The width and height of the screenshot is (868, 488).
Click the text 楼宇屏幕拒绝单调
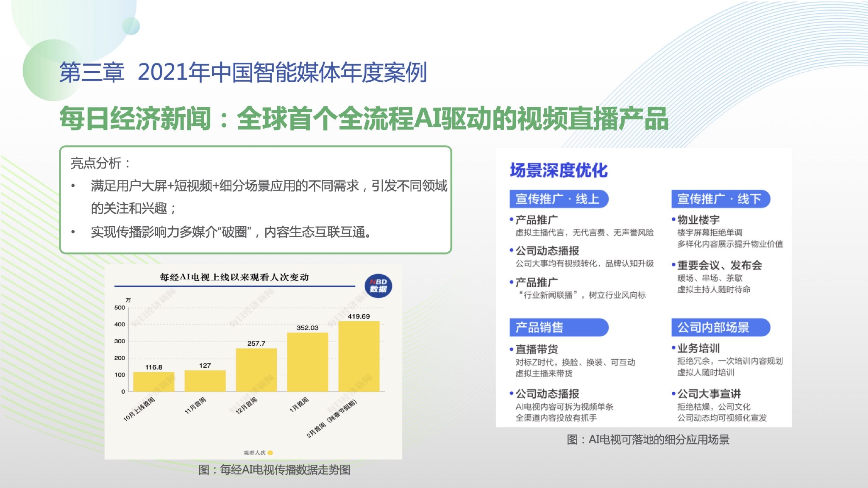coord(710,233)
